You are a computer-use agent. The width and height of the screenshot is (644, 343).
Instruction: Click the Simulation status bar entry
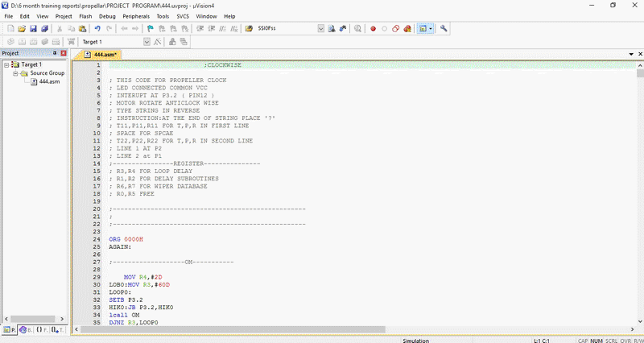pos(415,341)
